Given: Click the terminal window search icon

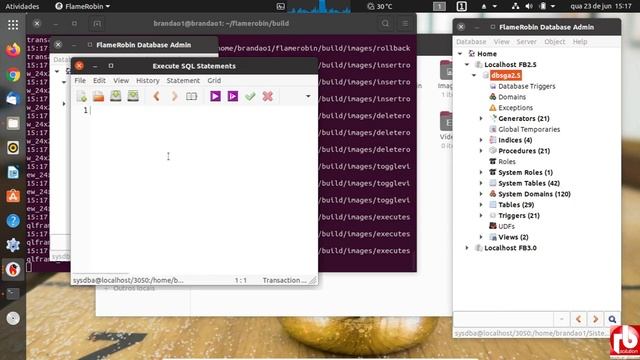Looking at the screenshot, I should tap(385, 24).
